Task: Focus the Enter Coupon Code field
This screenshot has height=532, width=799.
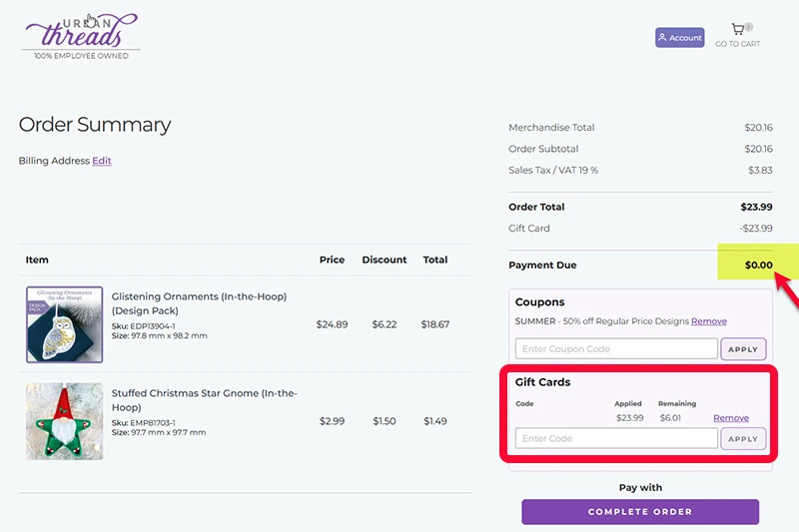Action: tap(616, 349)
